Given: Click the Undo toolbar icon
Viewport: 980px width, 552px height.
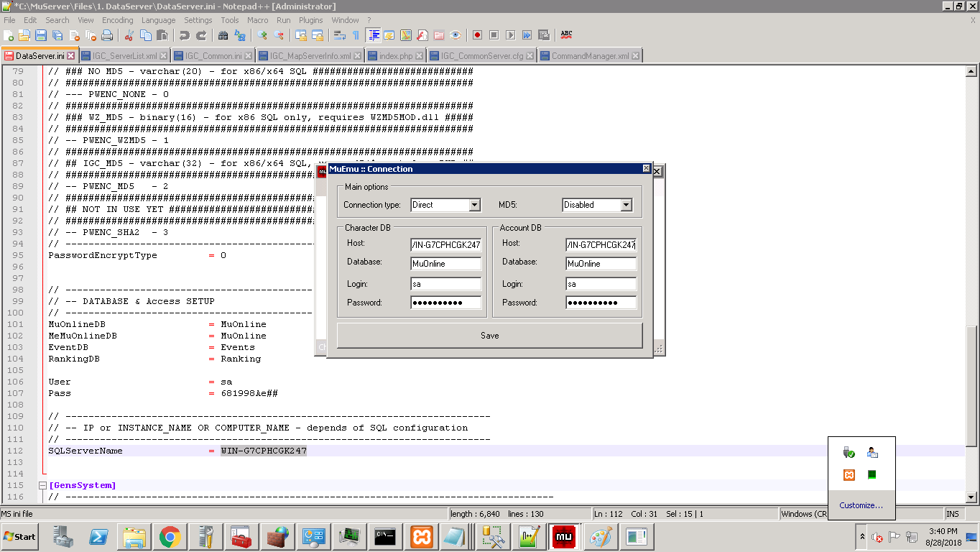Looking at the screenshot, I should (x=185, y=35).
